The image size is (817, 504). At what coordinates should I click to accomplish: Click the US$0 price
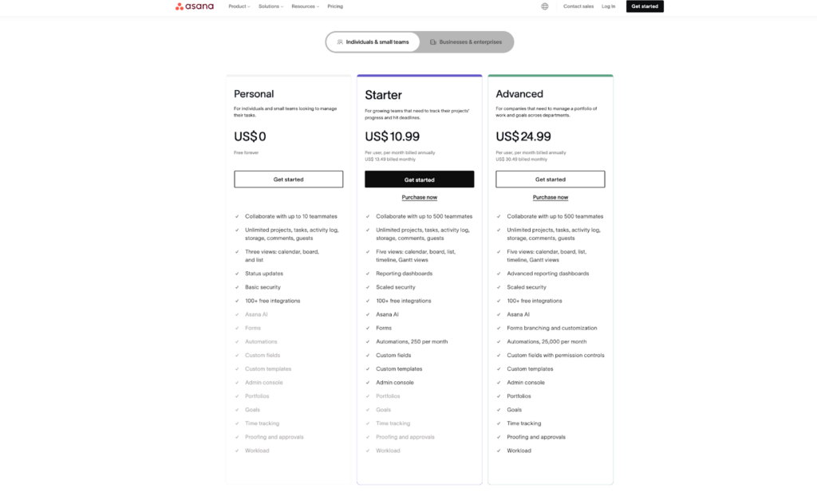pos(250,136)
